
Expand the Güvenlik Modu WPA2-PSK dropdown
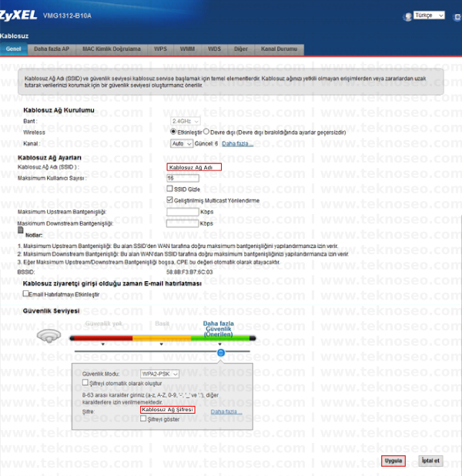click(x=159, y=374)
